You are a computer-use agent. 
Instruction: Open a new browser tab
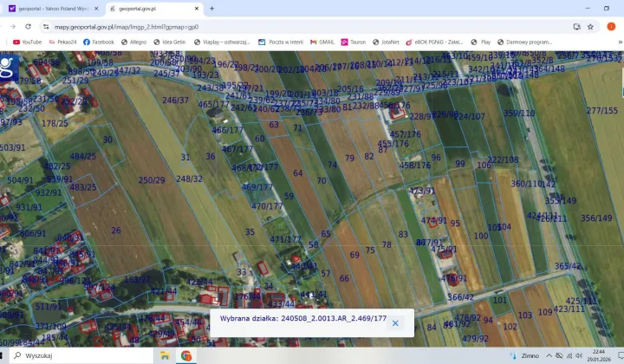pyautogui.click(x=211, y=9)
